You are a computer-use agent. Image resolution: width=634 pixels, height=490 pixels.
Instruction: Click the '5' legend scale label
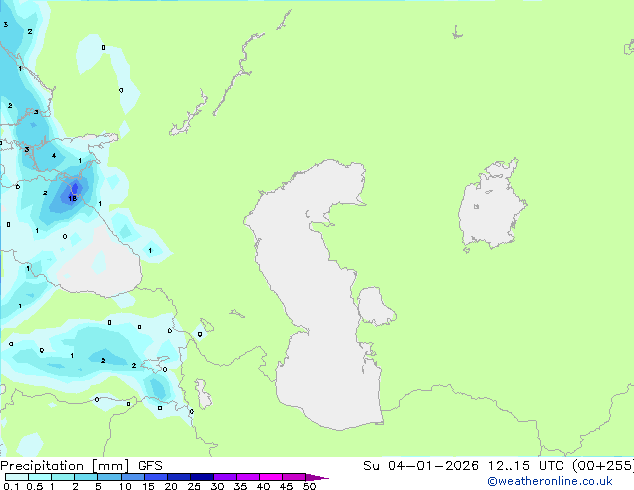tap(98, 486)
